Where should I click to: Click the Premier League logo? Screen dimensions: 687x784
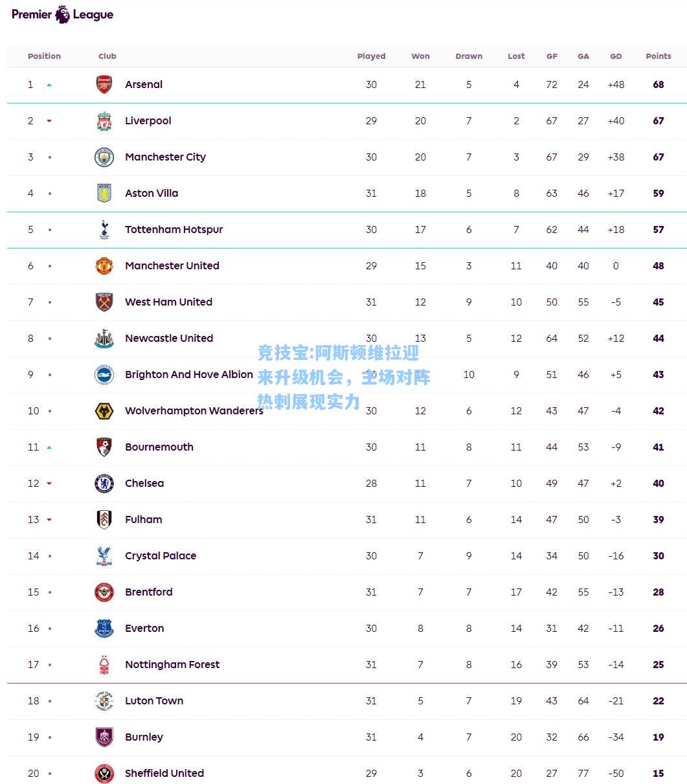(63, 14)
